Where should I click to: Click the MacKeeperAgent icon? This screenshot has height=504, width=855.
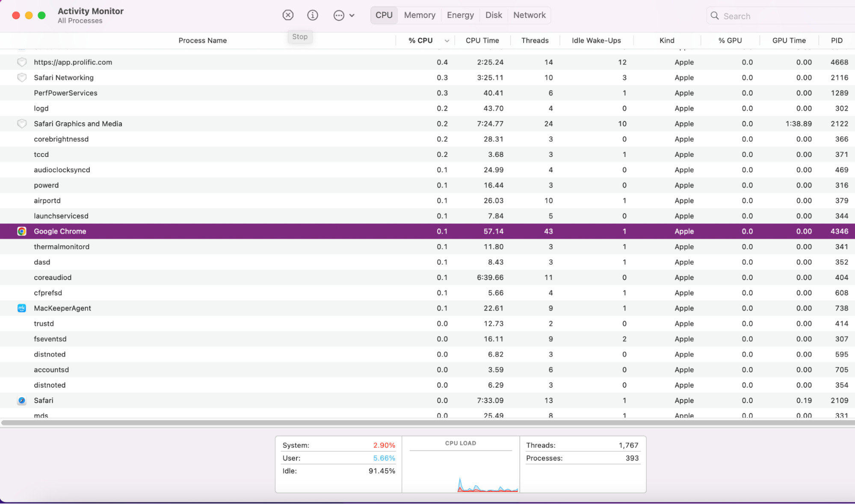point(22,308)
